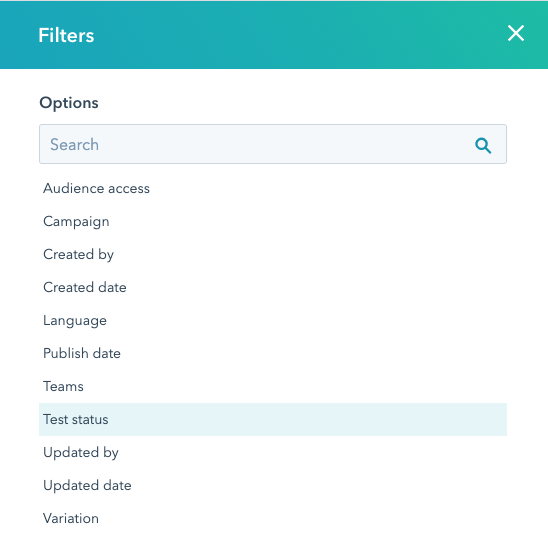Click the Options section heading
The height and width of the screenshot is (539, 548).
69,103
